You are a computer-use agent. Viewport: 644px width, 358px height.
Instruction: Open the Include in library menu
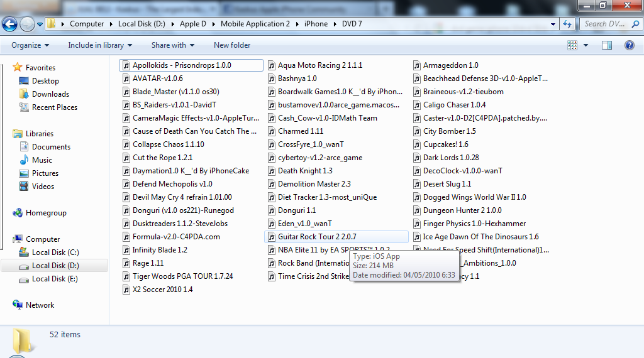pyautogui.click(x=100, y=45)
